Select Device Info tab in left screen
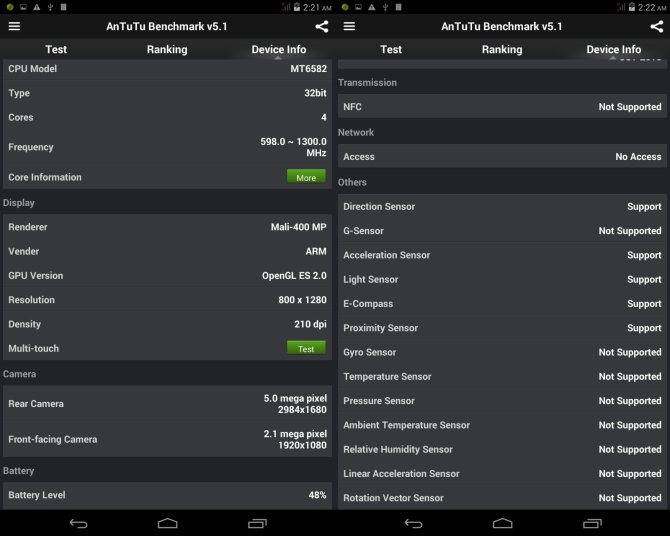 click(x=279, y=50)
